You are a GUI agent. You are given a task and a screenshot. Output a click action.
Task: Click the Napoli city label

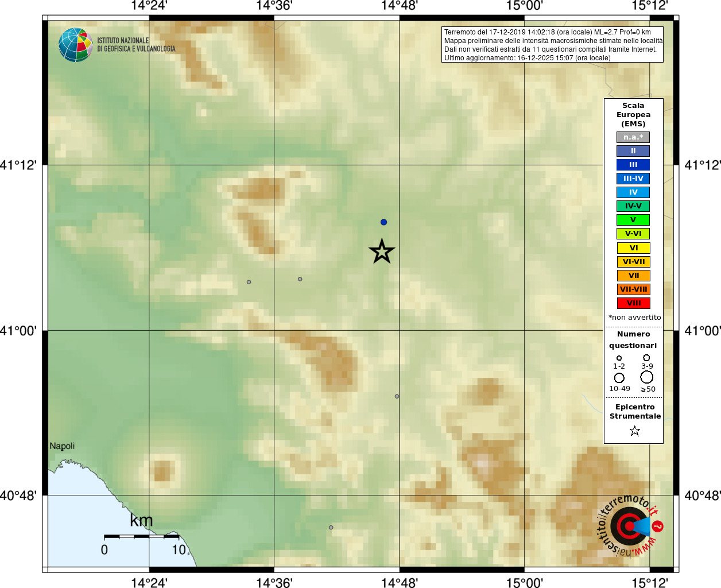pyautogui.click(x=62, y=446)
